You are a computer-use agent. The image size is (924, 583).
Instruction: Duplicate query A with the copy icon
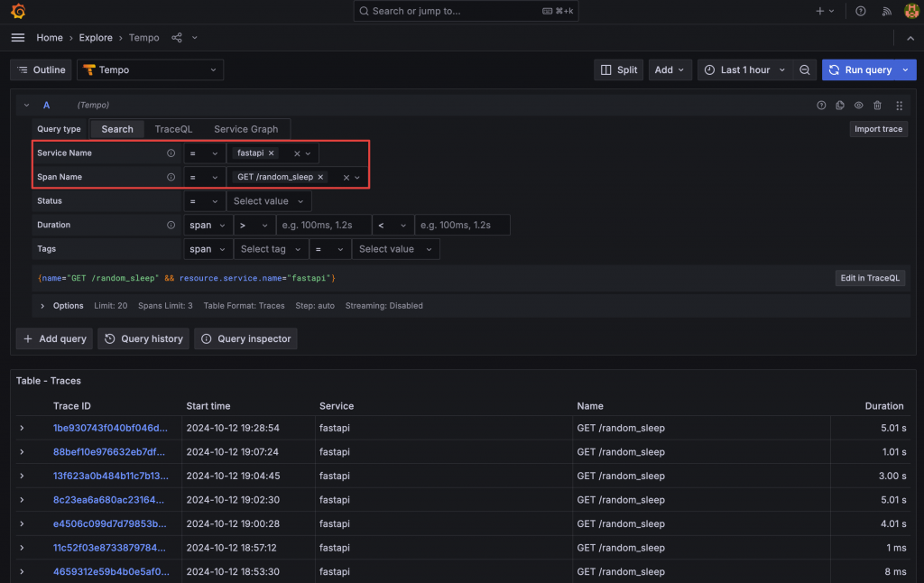coord(840,105)
